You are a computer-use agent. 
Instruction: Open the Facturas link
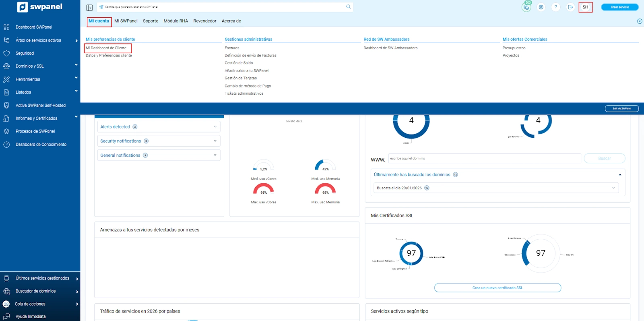pos(232,48)
